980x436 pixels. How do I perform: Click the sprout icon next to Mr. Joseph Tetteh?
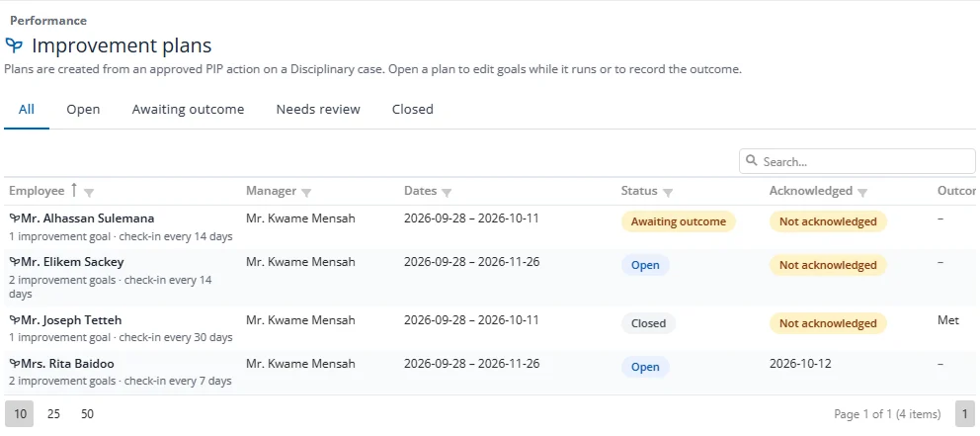click(15, 320)
